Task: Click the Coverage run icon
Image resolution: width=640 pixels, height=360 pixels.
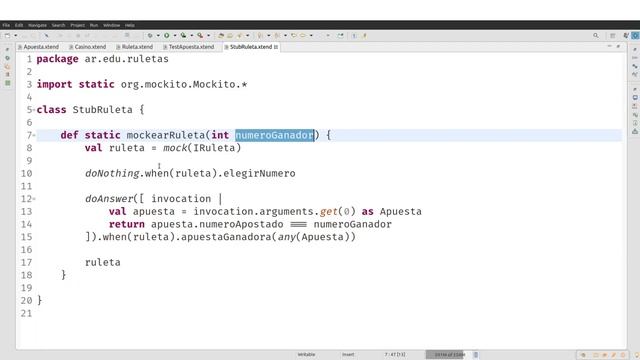Action: coord(183,36)
